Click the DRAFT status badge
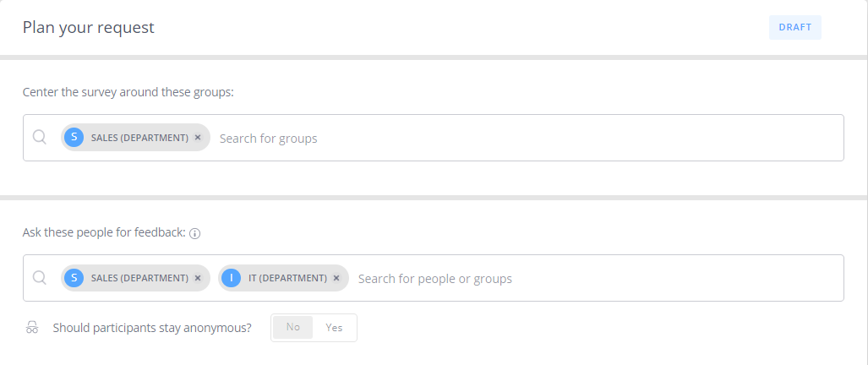Image resolution: width=868 pixels, height=365 pixels. click(795, 27)
